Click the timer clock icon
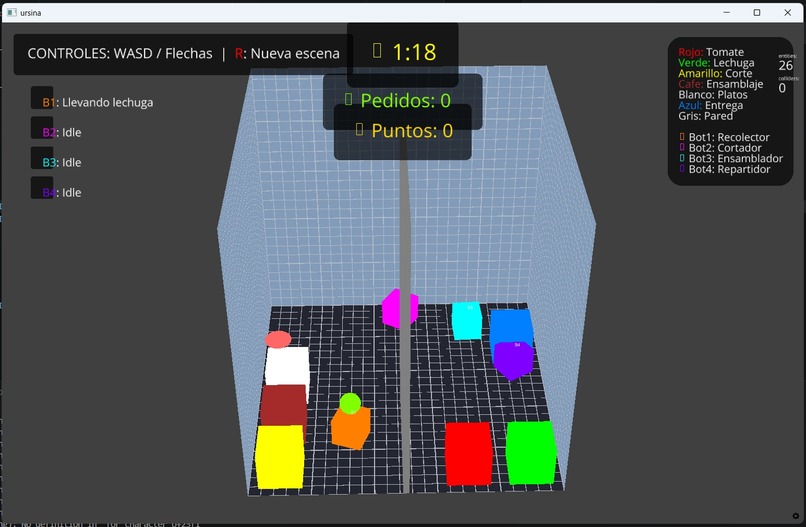This screenshot has height=527, width=806. click(x=377, y=50)
